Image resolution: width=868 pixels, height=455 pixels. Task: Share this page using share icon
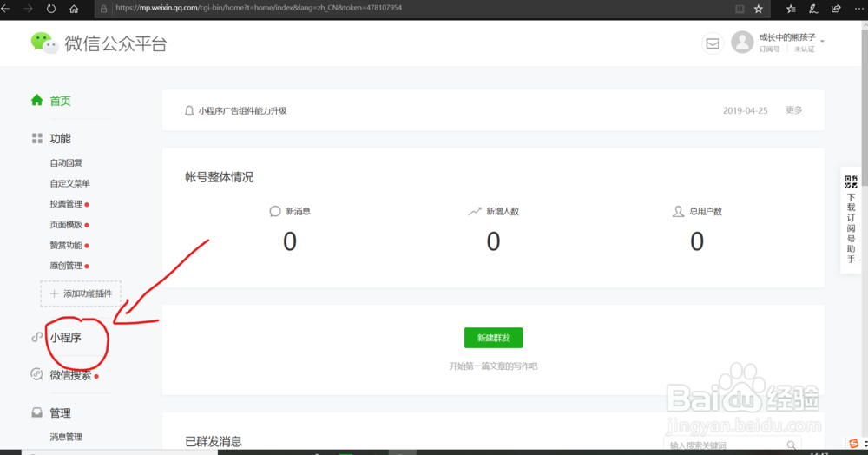836,9
